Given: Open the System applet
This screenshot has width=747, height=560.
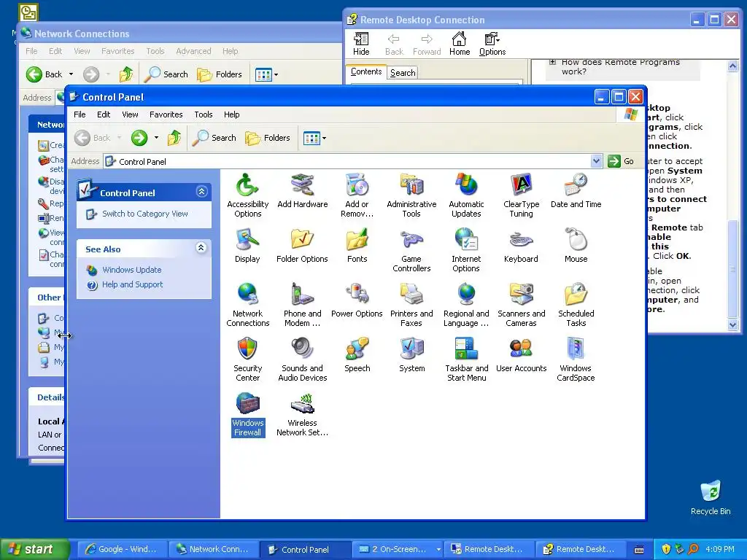Looking at the screenshot, I should point(411,355).
